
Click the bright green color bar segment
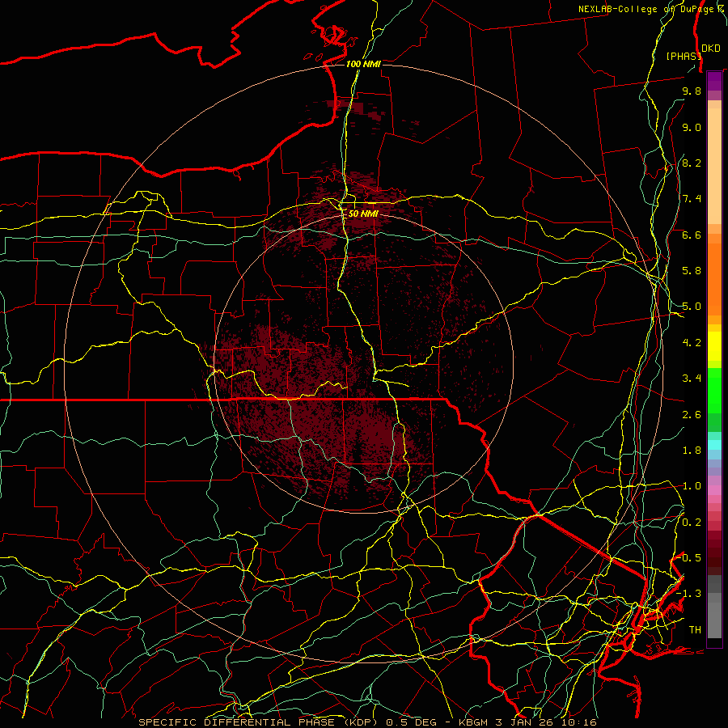point(714,391)
